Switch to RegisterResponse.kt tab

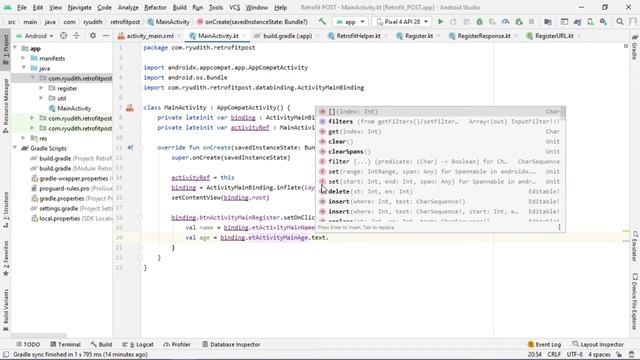pos(484,36)
